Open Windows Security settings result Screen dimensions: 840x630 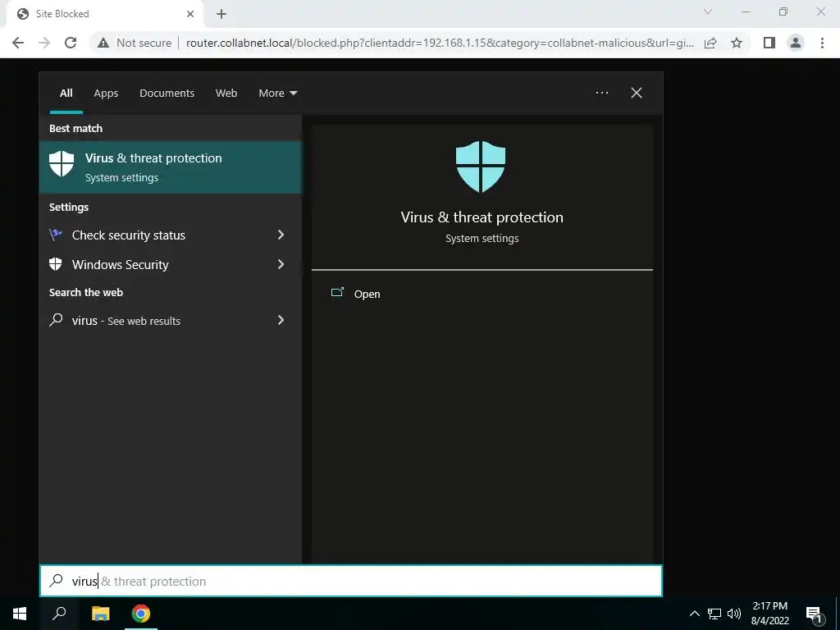(171, 265)
